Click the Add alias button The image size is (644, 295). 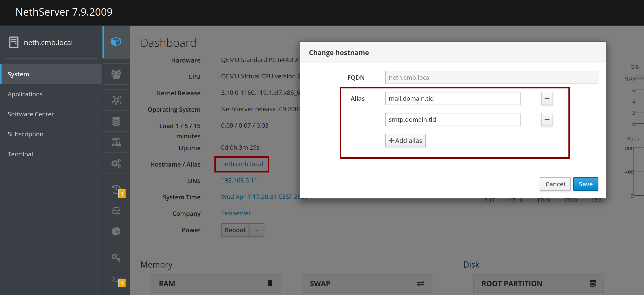coord(405,140)
